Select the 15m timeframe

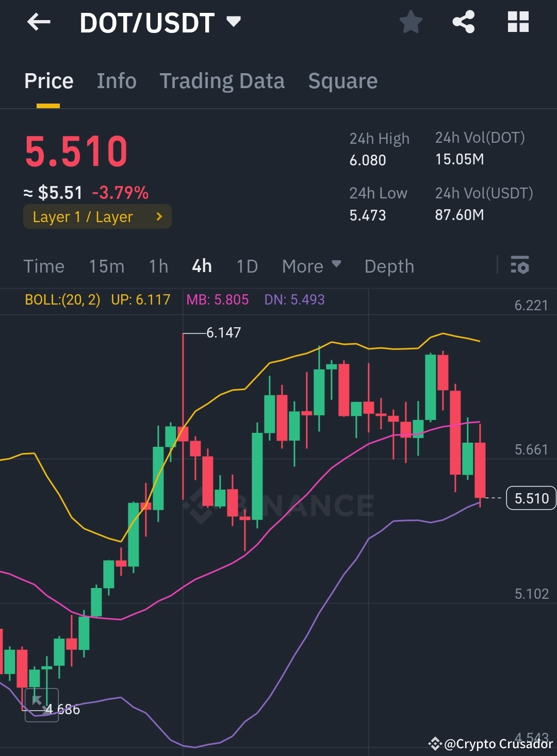[107, 266]
